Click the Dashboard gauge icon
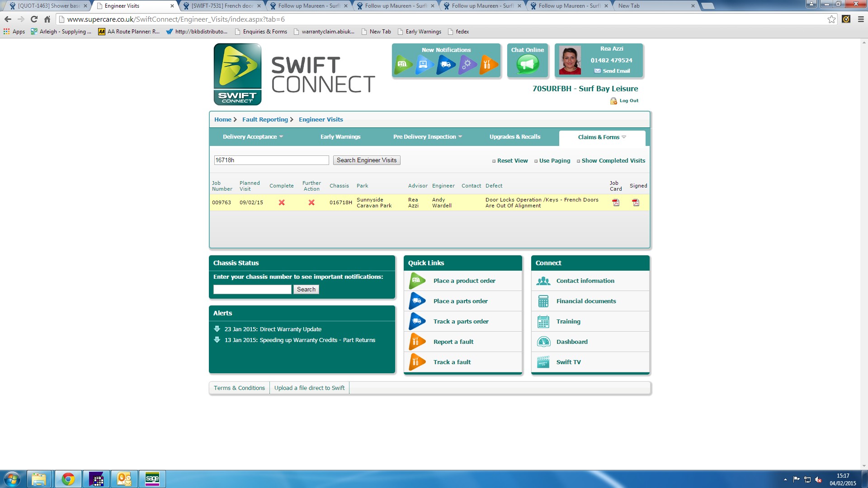This screenshot has height=488, width=868. coord(543,342)
